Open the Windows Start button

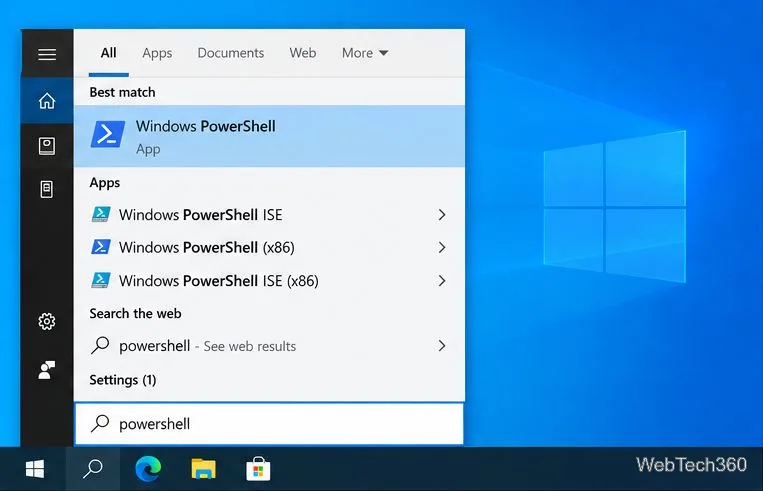35,469
